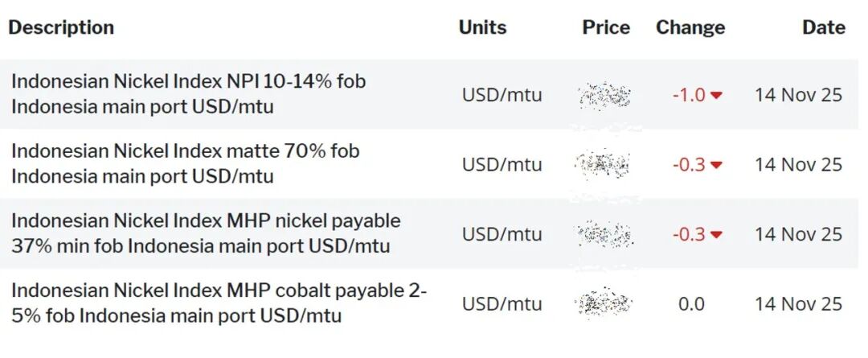Click the -1.0 change value

pyautogui.click(x=688, y=95)
